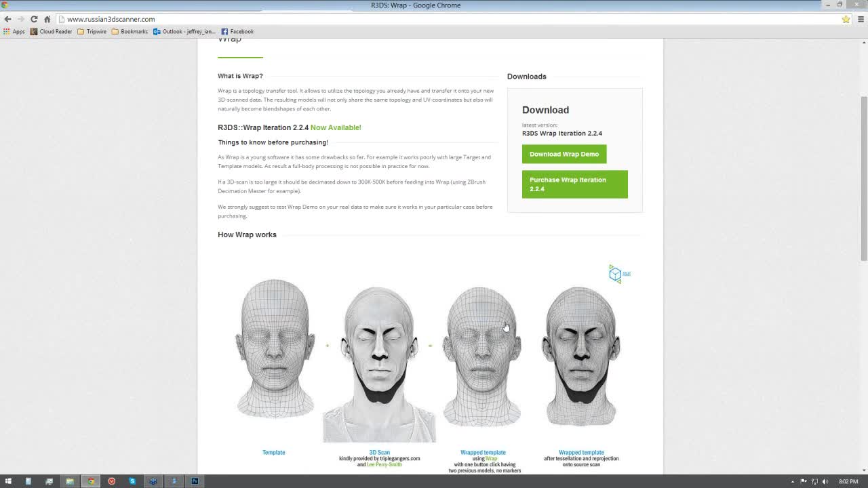
Task: Open Photoshop from the taskbar
Action: pos(195,481)
